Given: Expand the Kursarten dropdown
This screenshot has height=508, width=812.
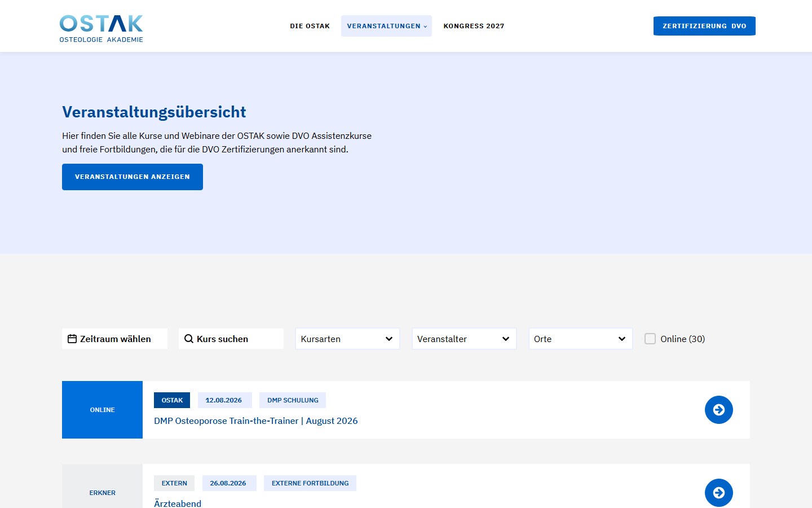Looking at the screenshot, I should [347, 339].
